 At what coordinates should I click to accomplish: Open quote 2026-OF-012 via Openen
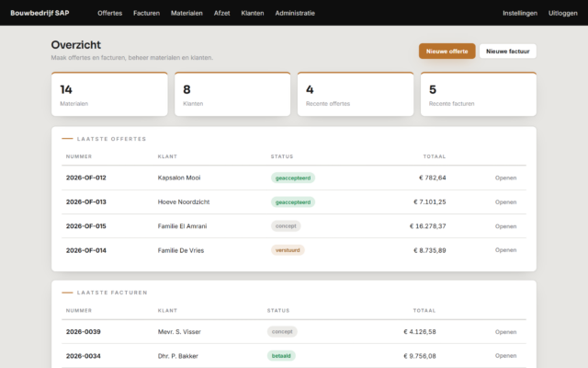(505, 178)
